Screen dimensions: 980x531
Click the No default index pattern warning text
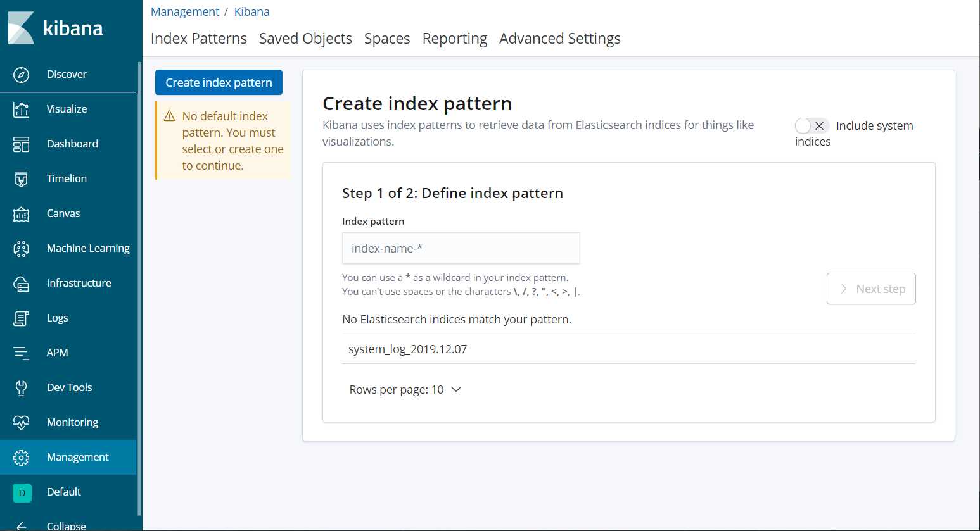[232, 141]
